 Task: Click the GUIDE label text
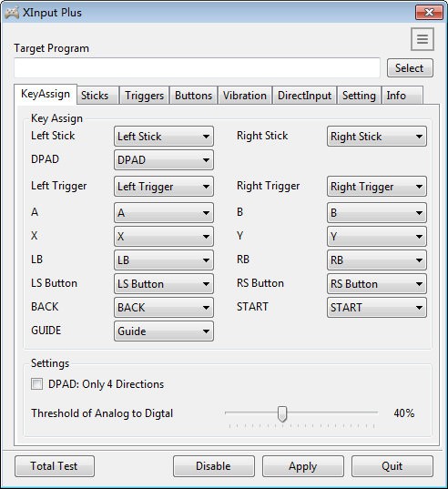click(x=46, y=331)
